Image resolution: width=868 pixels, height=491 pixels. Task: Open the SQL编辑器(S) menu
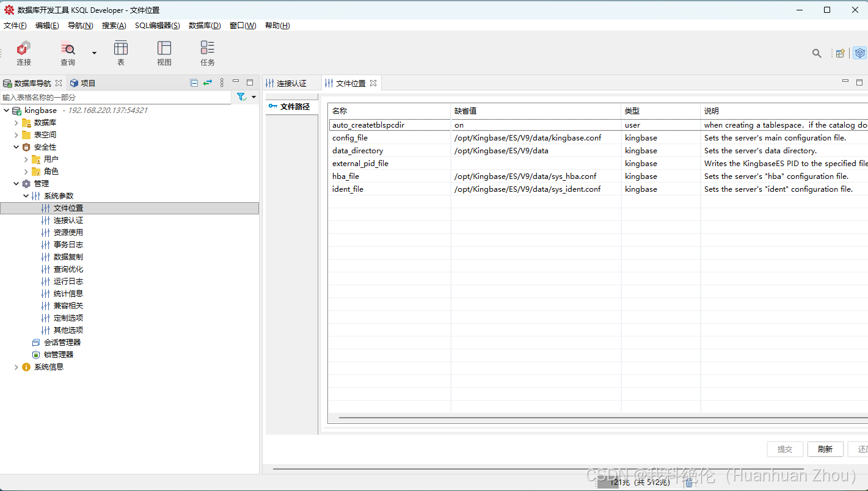(x=158, y=25)
